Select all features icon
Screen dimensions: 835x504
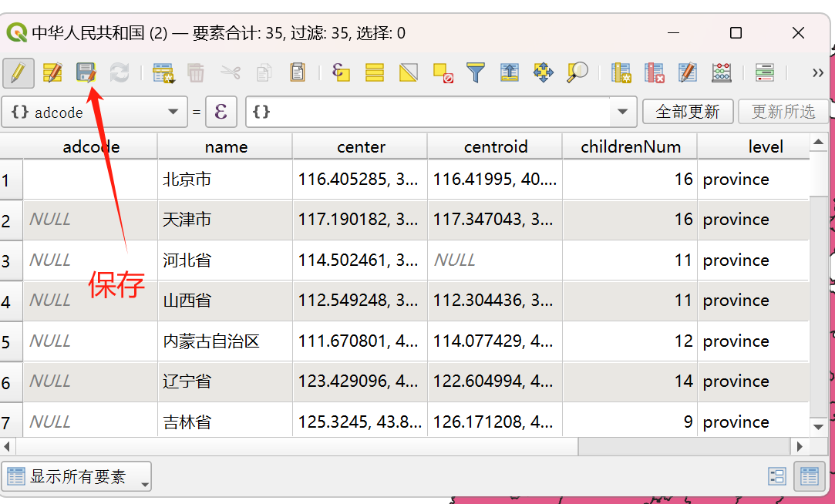[375, 72]
